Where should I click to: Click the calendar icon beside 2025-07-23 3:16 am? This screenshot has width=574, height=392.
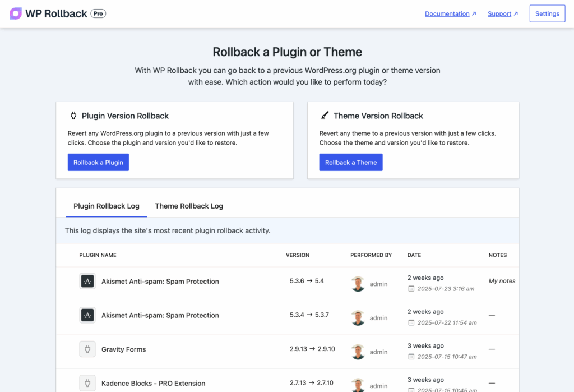(x=411, y=289)
